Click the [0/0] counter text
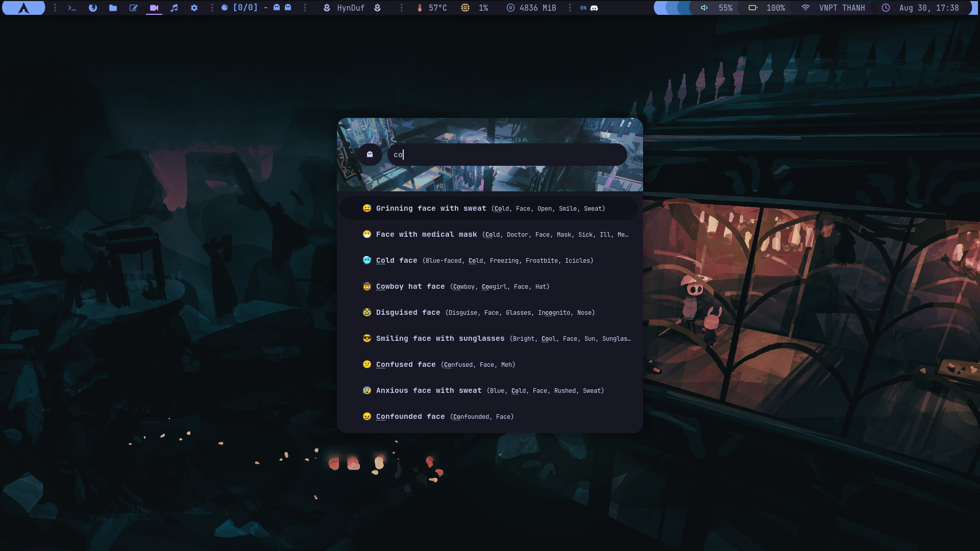Image resolution: width=980 pixels, height=551 pixels. tap(246, 8)
